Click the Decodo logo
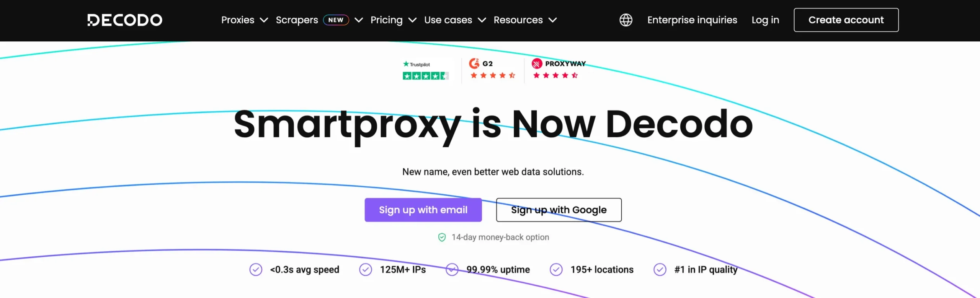Screen dimensions: 980x298 click(125, 20)
